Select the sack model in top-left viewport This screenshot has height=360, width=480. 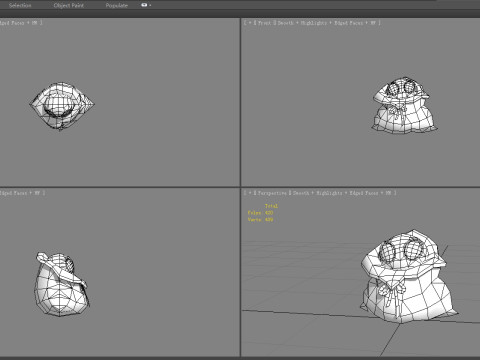(62, 106)
